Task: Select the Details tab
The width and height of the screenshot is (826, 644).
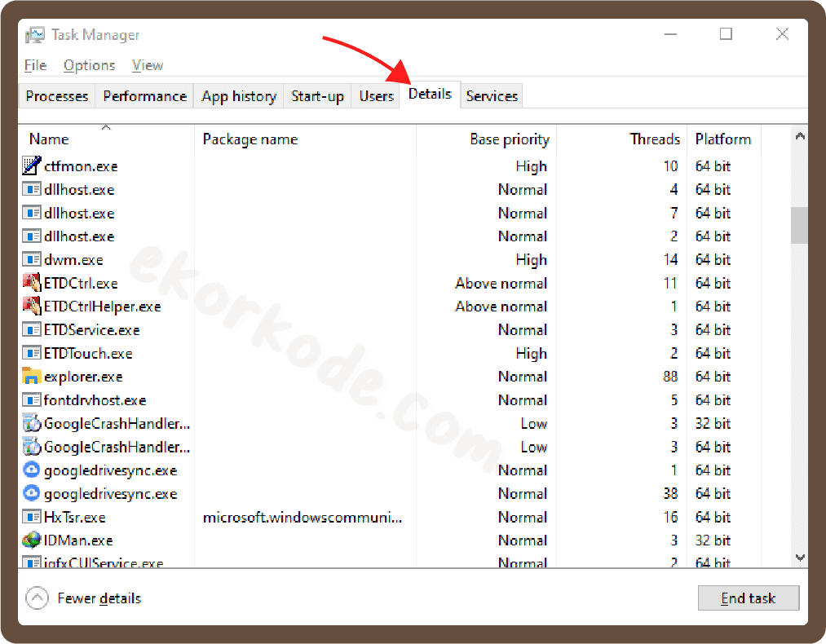Action: [430, 94]
